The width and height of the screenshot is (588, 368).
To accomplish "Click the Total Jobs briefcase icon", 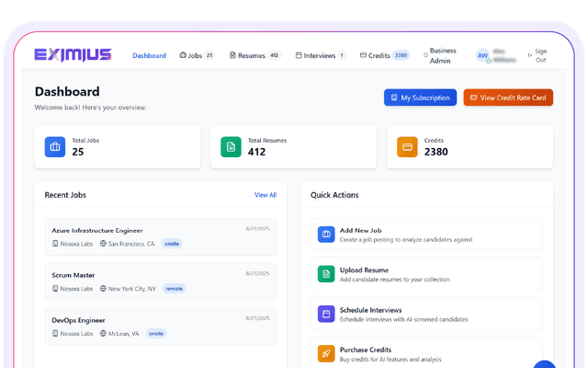I will tap(55, 147).
